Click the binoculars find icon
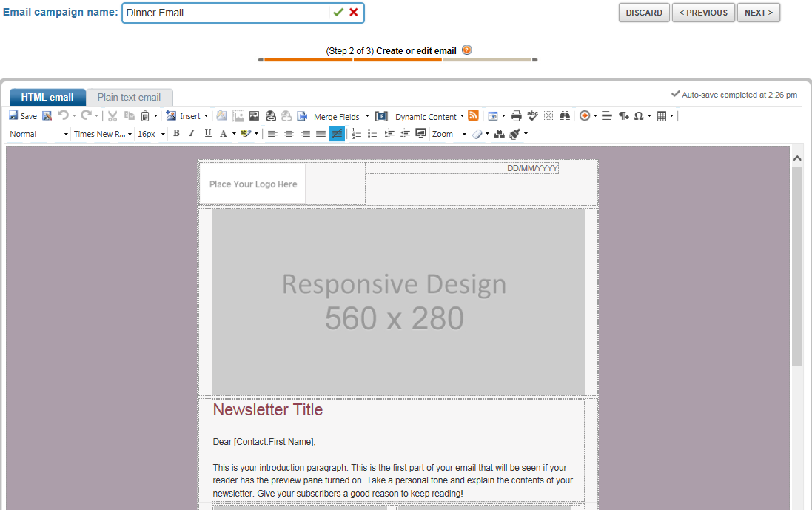The width and height of the screenshot is (812, 510). (565, 116)
